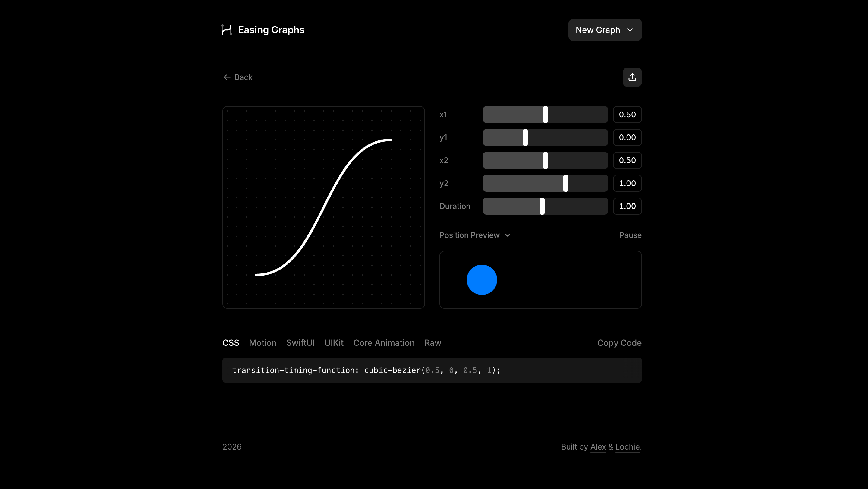Click the Easing Graphs logo icon
Screen dimensions: 868x489
point(226,30)
